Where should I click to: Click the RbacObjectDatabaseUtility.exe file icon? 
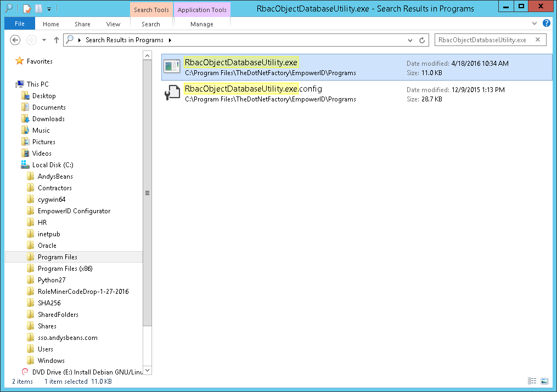pyautogui.click(x=172, y=66)
